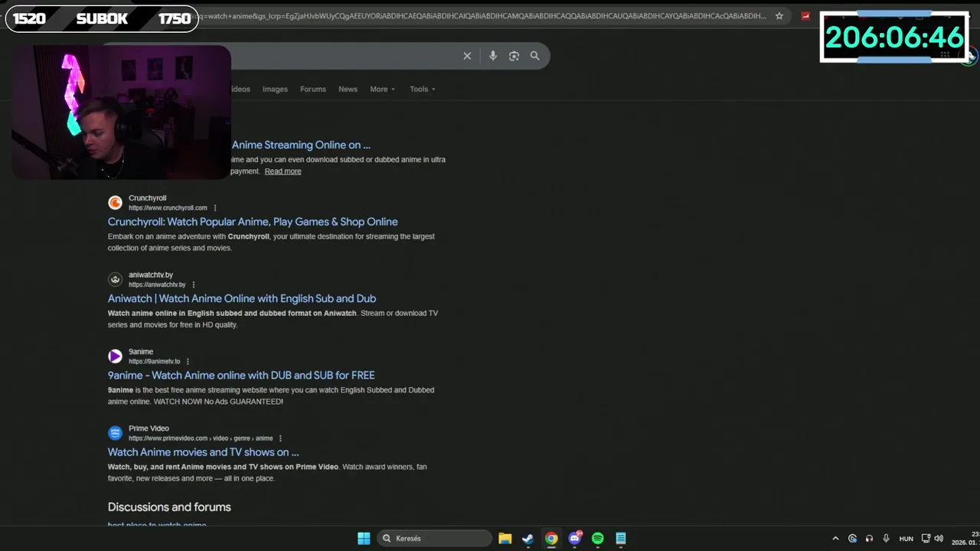The image size is (980, 551).
Task: Click the aniwatchtv.by site favicon
Action: click(115, 279)
